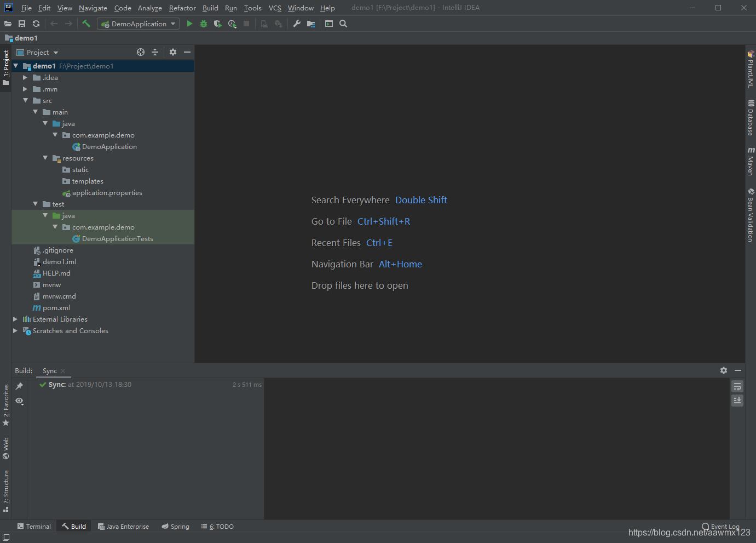
Task: Click the Build Project hammer icon
Action: (86, 24)
